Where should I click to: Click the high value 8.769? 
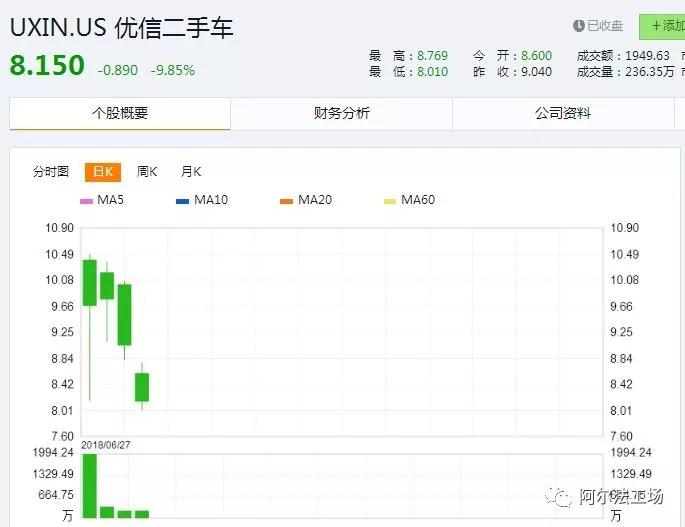point(432,55)
